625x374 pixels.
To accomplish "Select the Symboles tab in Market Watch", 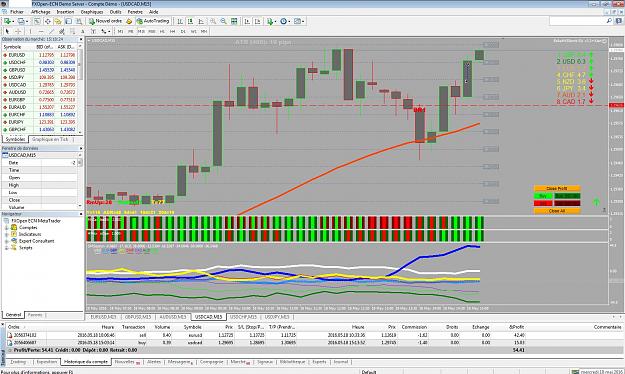I will [x=16, y=139].
